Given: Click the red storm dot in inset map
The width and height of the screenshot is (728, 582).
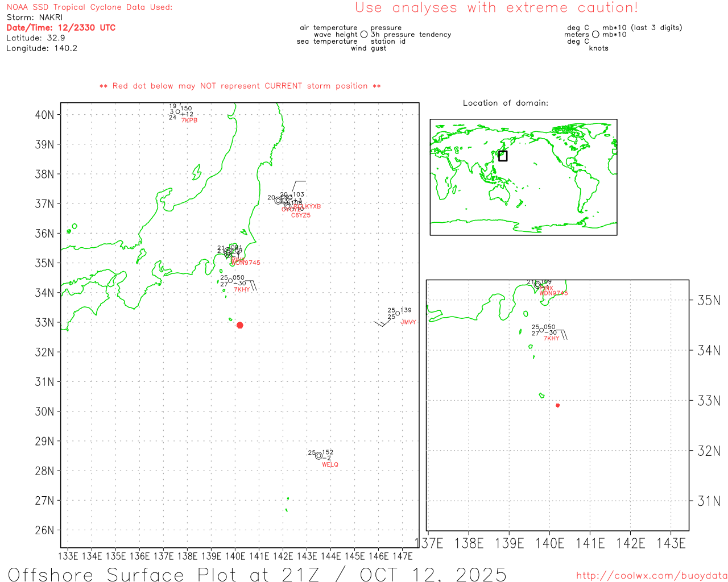Looking at the screenshot, I should tap(557, 405).
